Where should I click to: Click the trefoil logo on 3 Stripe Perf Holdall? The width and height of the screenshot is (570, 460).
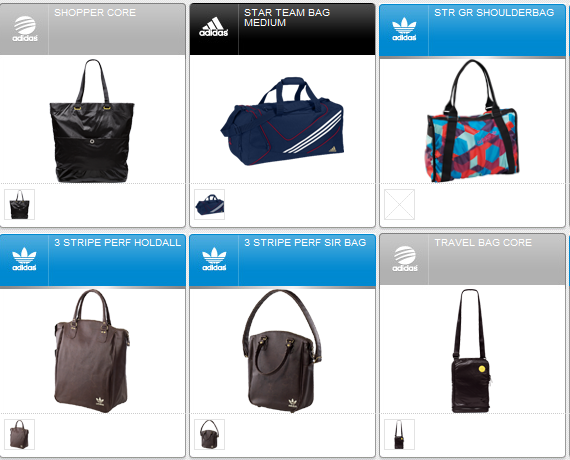[x=24, y=259]
